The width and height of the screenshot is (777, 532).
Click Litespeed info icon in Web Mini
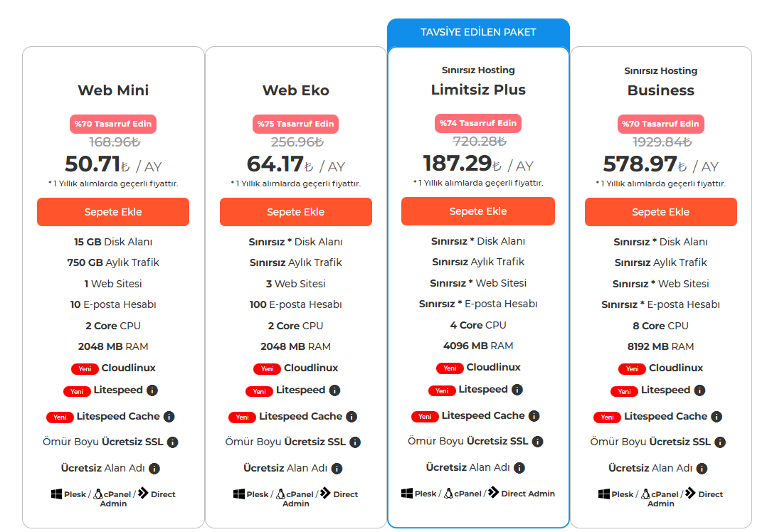pyautogui.click(x=152, y=390)
